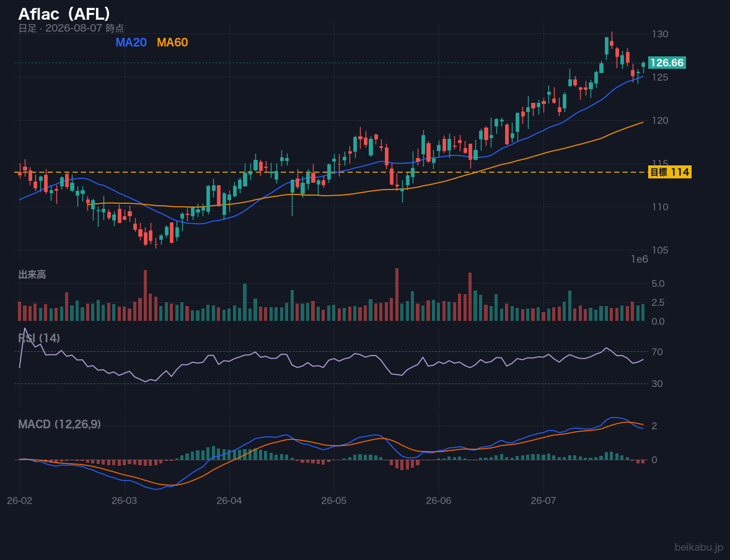Click the 5.0 volume axis label
Screen dimensions: 730x560
click(658, 284)
